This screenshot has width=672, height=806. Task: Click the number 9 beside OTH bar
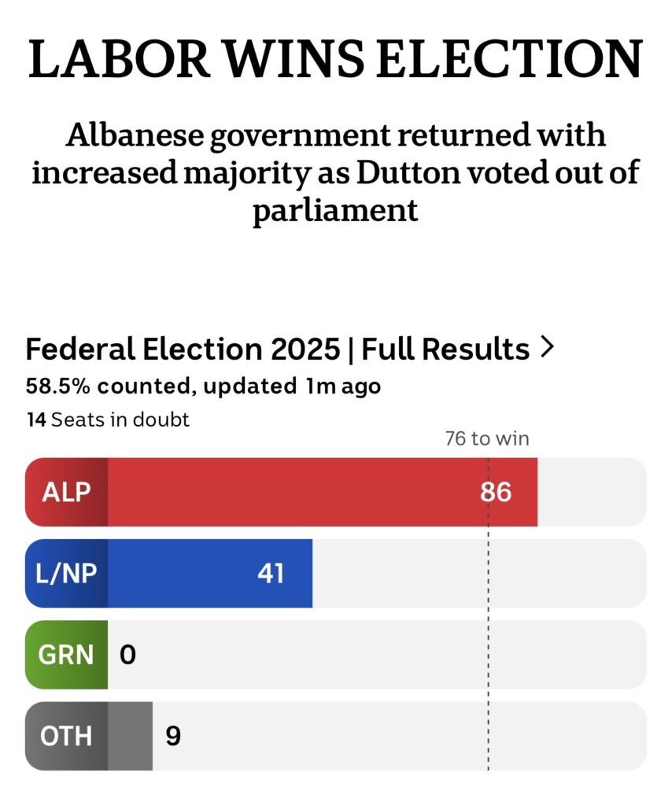[173, 736]
